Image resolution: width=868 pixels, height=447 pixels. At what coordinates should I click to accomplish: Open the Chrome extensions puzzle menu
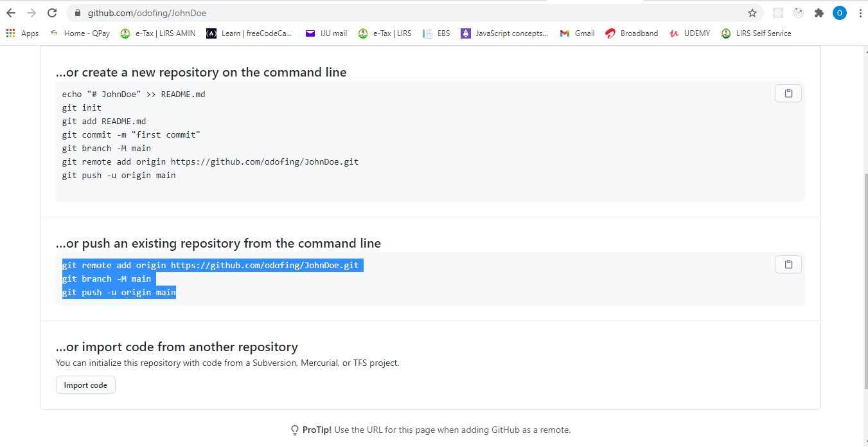(x=819, y=13)
